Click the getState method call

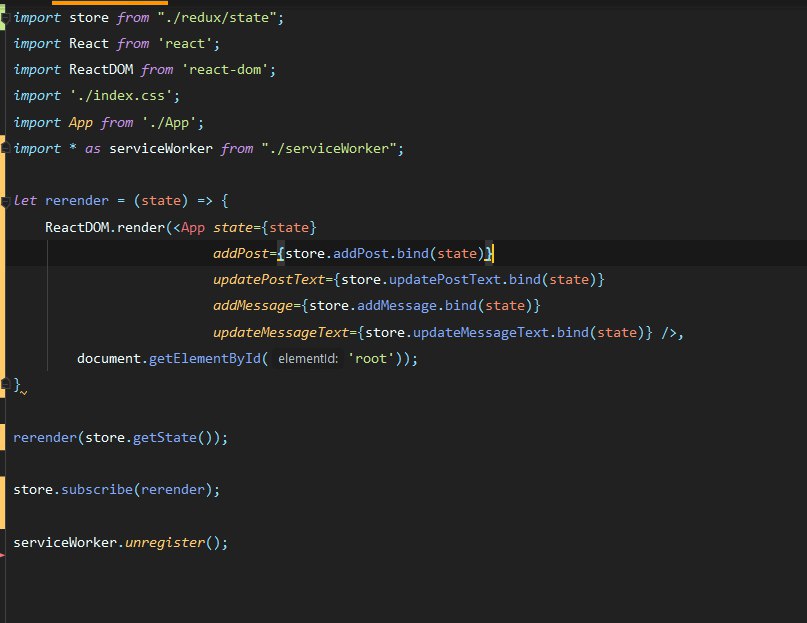pos(165,438)
